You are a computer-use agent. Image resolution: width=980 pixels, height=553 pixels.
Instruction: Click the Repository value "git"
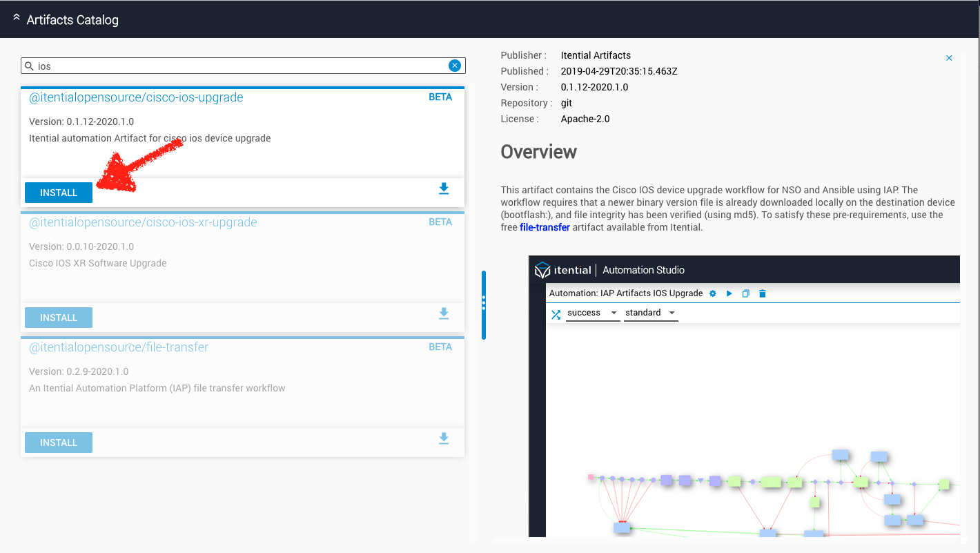568,103
